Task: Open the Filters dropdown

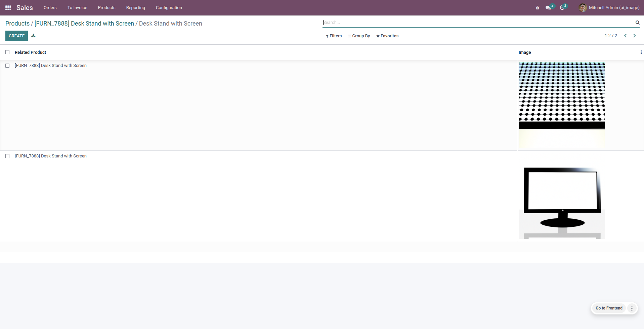Action: coord(334,36)
